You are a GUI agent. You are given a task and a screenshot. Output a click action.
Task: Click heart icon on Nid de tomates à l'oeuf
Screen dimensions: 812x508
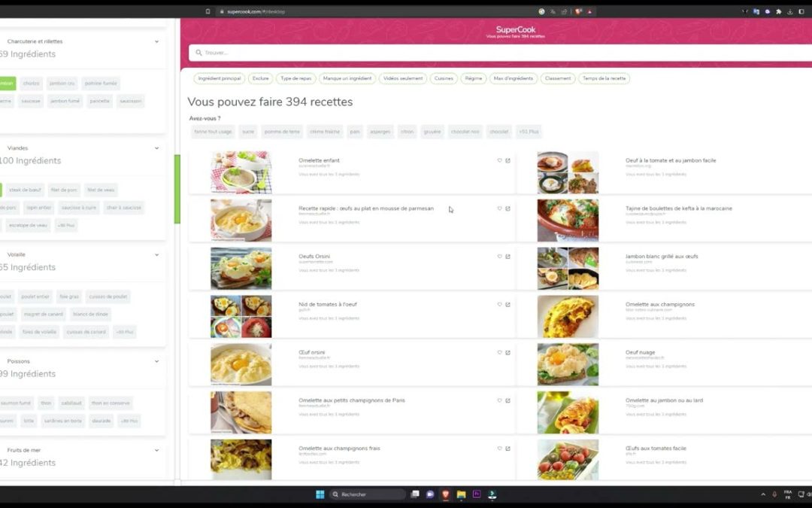coord(500,305)
